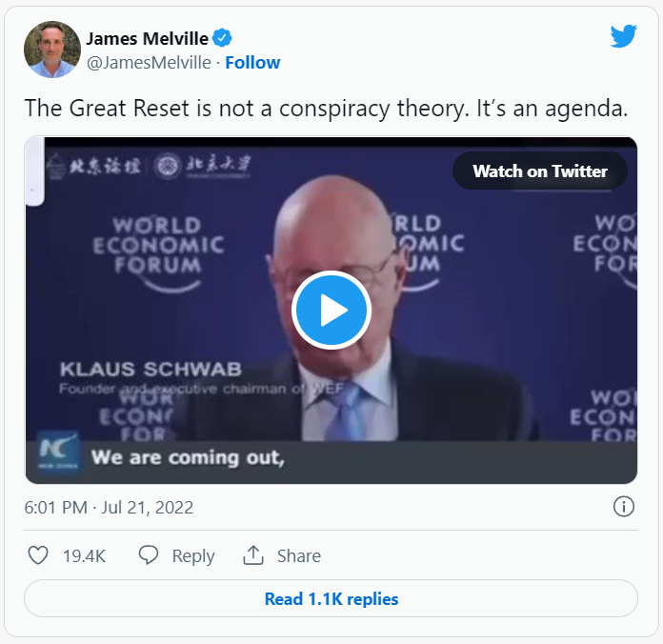Click the Great Reset tweet text
This screenshot has height=644, width=663.
(x=326, y=109)
